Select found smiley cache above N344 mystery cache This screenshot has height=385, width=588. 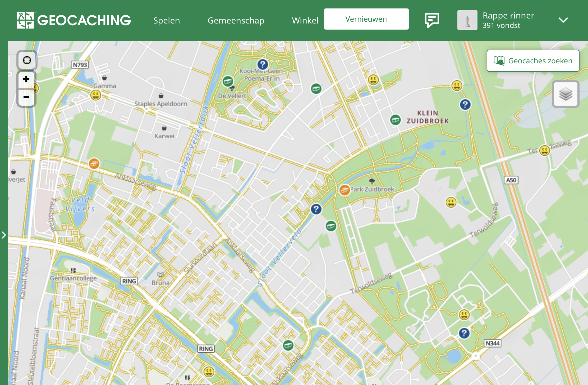[x=464, y=315]
